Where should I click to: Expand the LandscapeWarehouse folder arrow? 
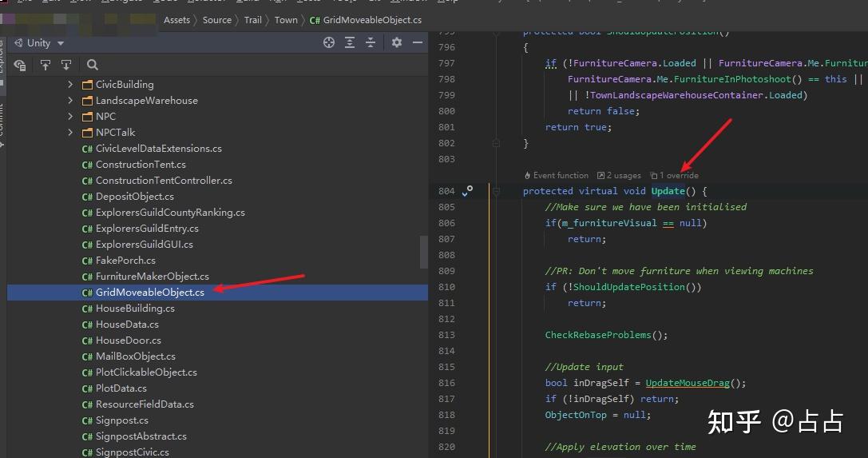click(70, 101)
